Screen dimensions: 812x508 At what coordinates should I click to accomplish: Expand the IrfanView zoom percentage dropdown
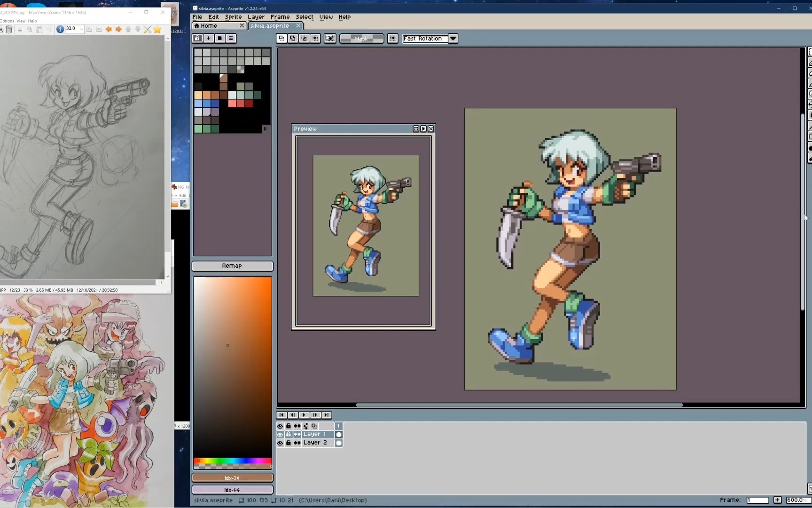pos(81,29)
